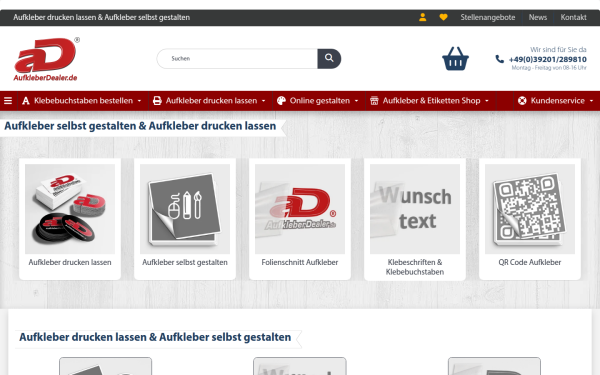Click the search magnifier button
Viewport: 600px width, 375px height.
click(329, 59)
